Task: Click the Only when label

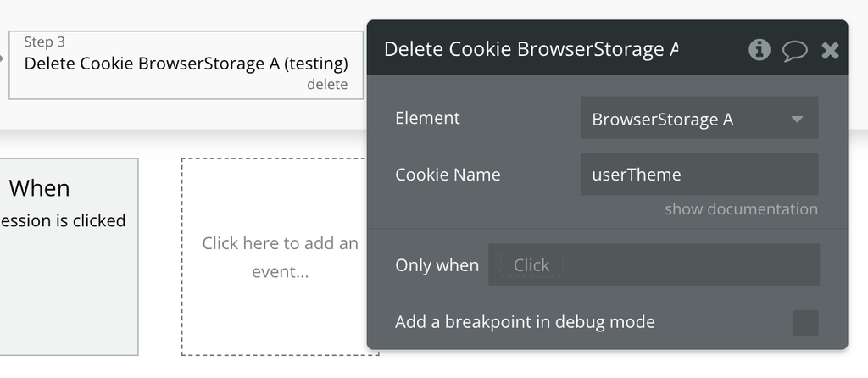Action: click(437, 265)
